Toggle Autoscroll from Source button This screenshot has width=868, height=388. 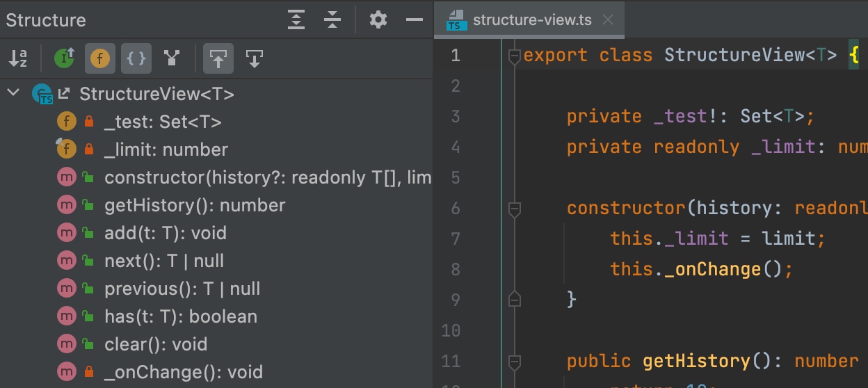tap(255, 59)
